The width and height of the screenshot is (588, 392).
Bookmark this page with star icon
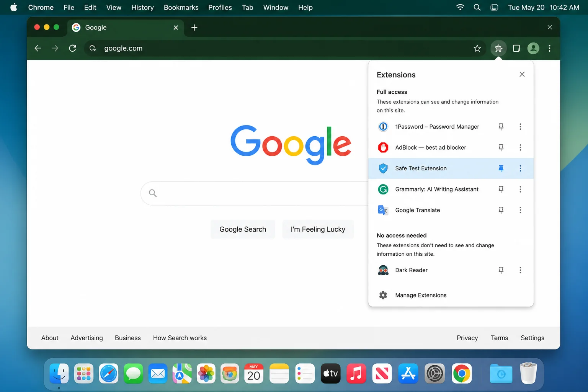[477, 48]
